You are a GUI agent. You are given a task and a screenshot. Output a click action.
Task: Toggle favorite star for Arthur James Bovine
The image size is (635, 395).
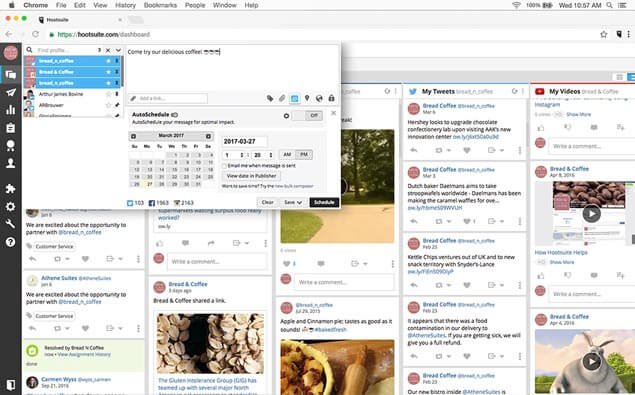point(108,94)
